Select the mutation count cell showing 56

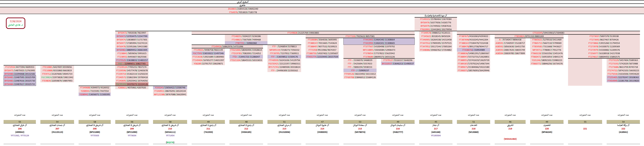[x=132, y=122]
